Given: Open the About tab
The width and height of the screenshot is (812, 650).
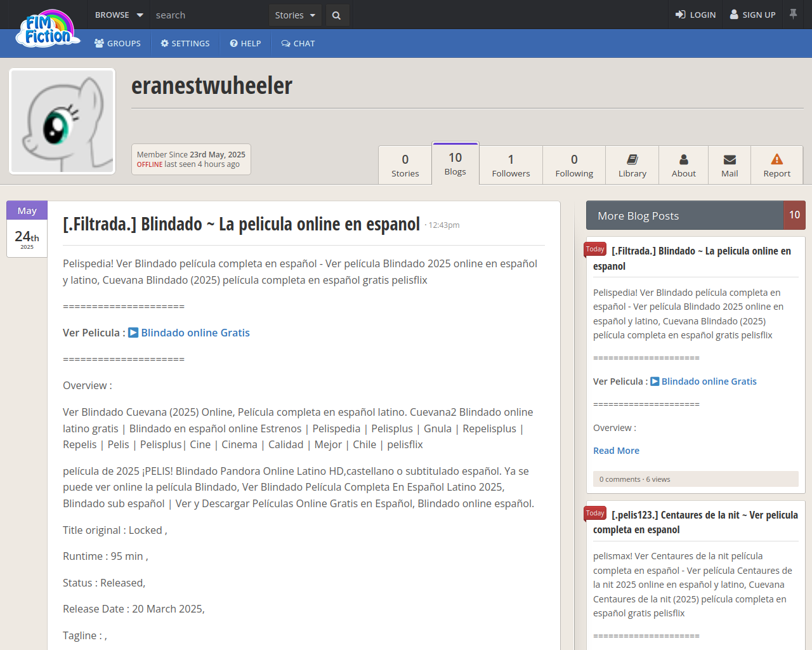Looking at the screenshot, I should click(684, 165).
